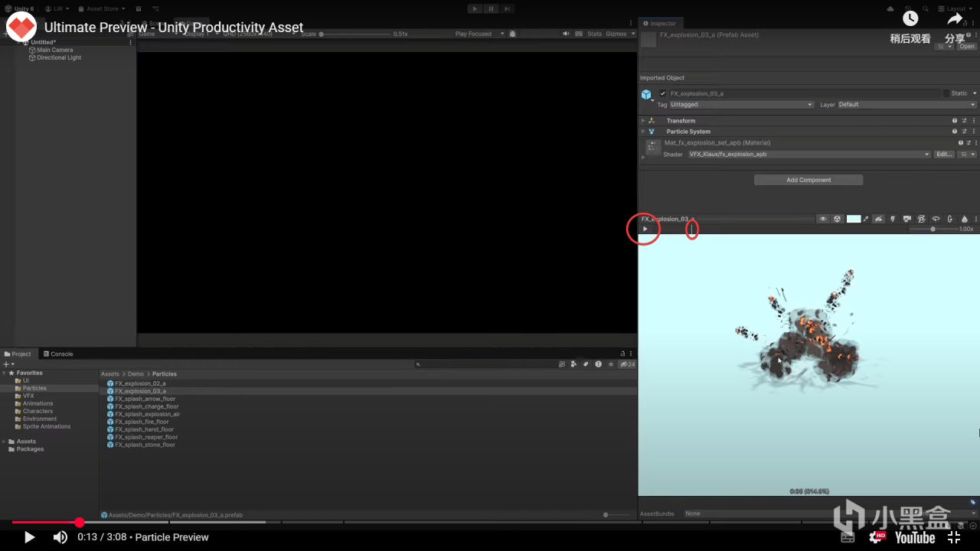This screenshot has height=551, width=980.
Task: Click the curved arrow icon in the preview toolbar
Action: tap(936, 219)
